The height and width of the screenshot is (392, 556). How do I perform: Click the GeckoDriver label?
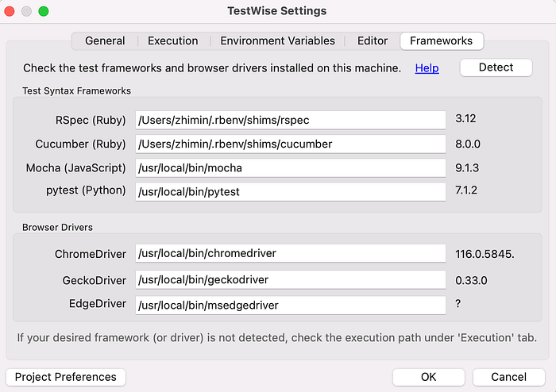[95, 280]
